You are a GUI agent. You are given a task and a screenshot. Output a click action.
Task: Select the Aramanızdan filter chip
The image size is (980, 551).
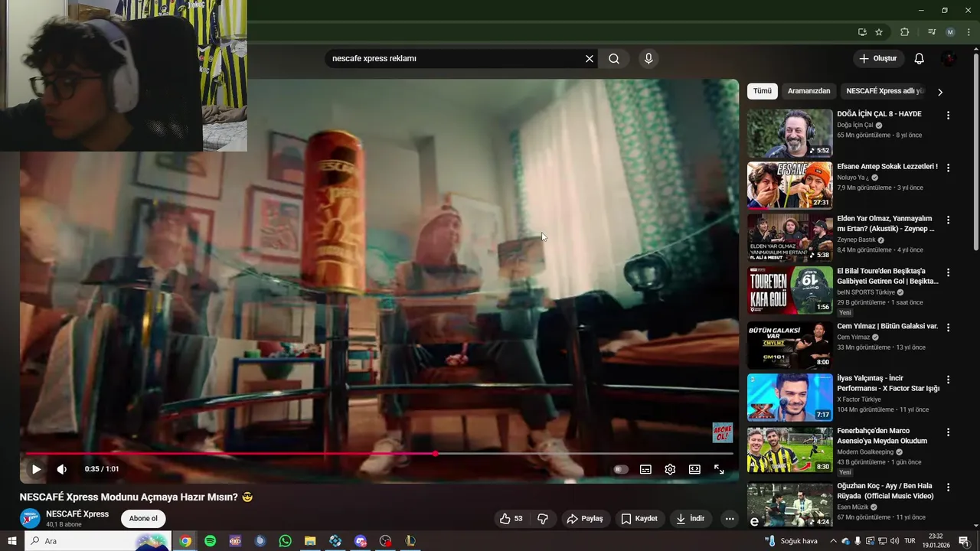pyautogui.click(x=808, y=91)
